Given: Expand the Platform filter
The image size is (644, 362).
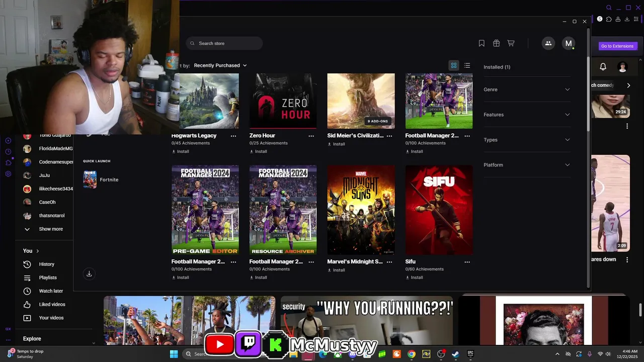Looking at the screenshot, I should (527, 165).
